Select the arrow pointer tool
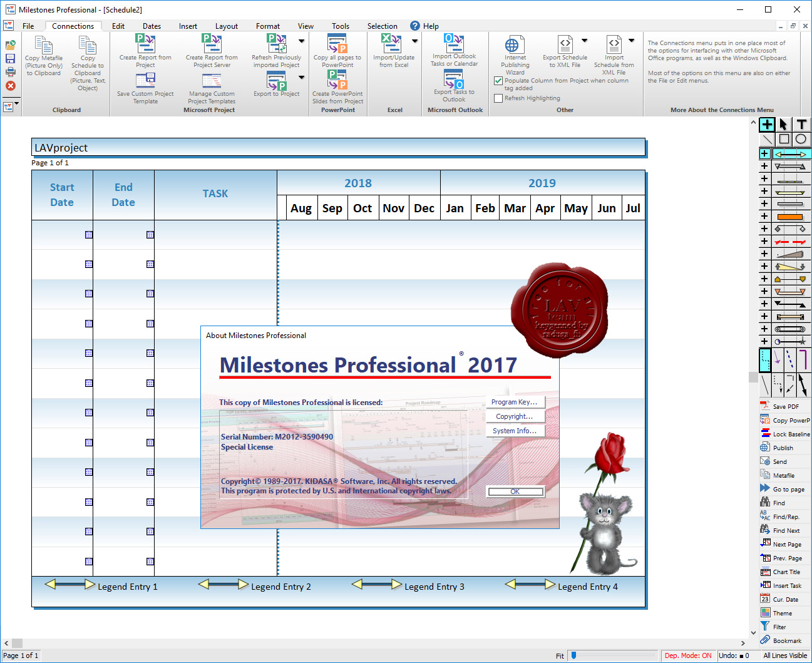 [784, 124]
